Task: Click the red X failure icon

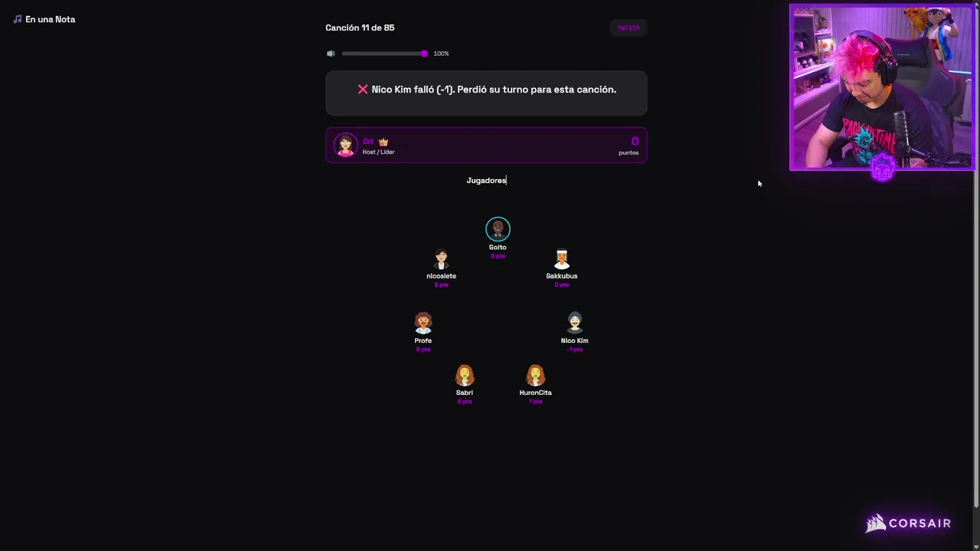Action: [363, 90]
